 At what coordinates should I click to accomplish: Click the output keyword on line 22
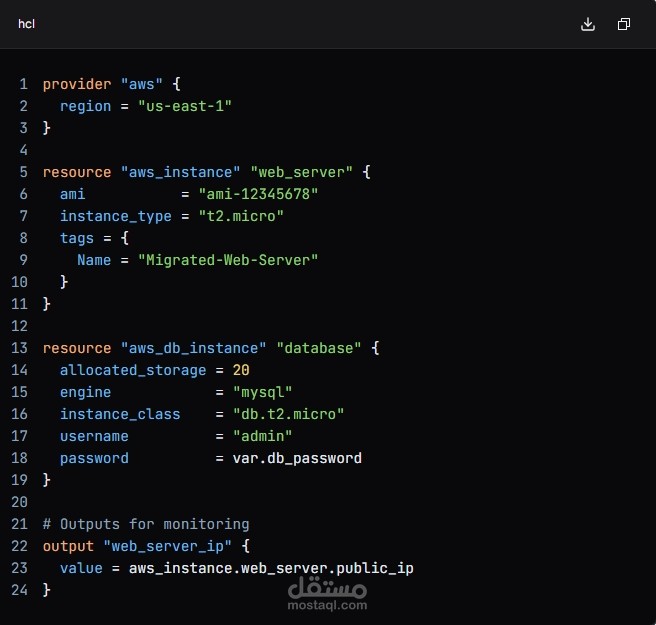tap(68, 546)
